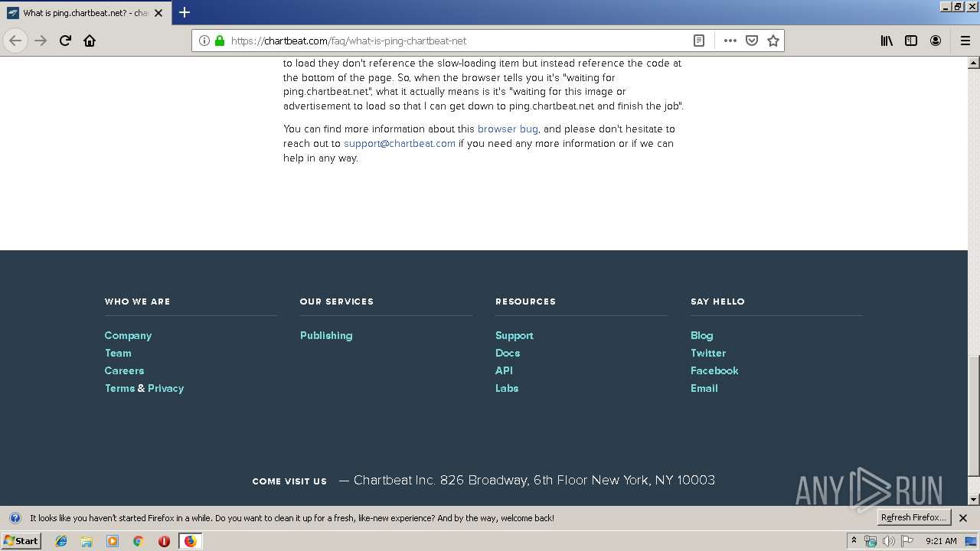The image size is (980, 551).
Task: Open the Team footer link
Action: (x=118, y=353)
